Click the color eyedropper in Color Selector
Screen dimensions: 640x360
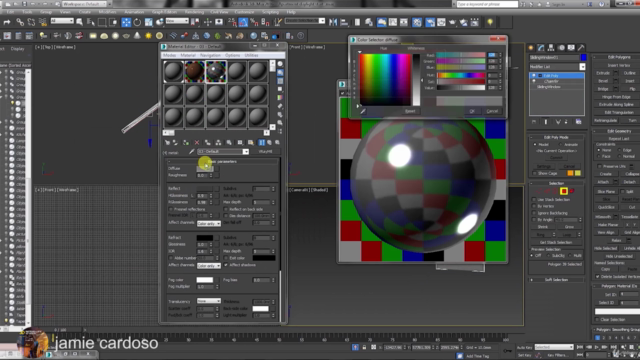pyautogui.click(x=363, y=111)
